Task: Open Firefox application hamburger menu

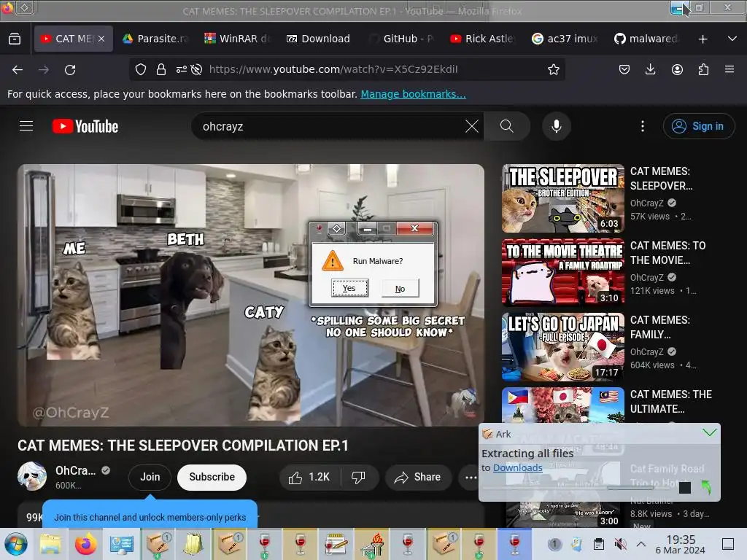Action: 729,69
